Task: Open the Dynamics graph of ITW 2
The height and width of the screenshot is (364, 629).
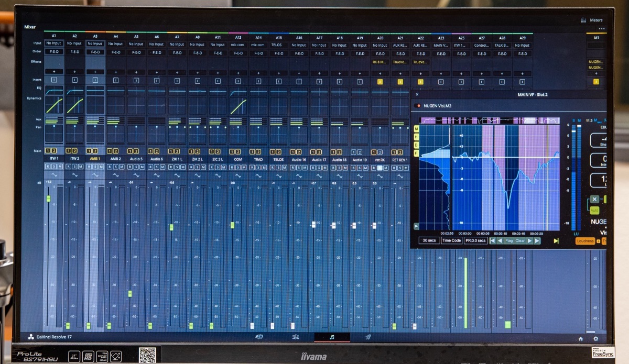Action: (74, 105)
